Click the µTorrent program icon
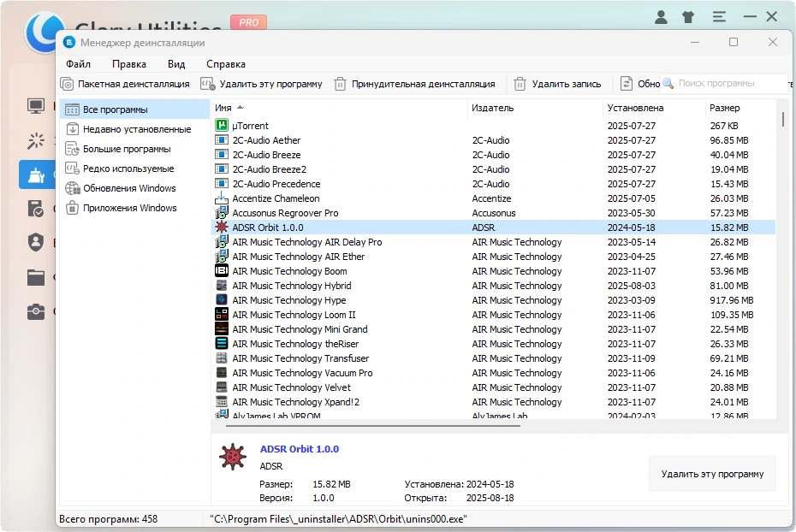This screenshot has height=532, width=796. click(x=222, y=125)
